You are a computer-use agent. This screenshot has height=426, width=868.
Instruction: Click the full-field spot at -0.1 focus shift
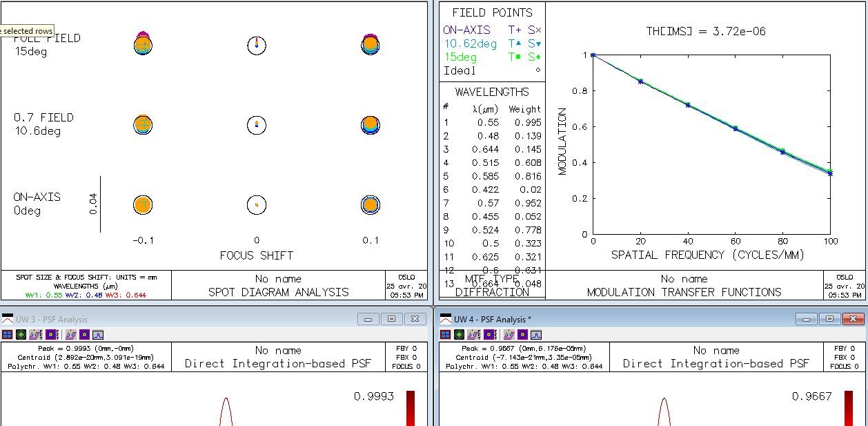click(143, 43)
